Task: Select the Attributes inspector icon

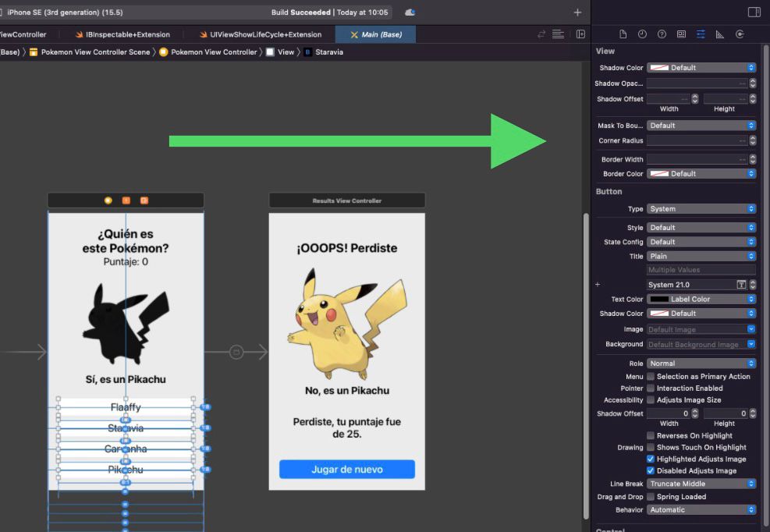Action: [x=701, y=34]
